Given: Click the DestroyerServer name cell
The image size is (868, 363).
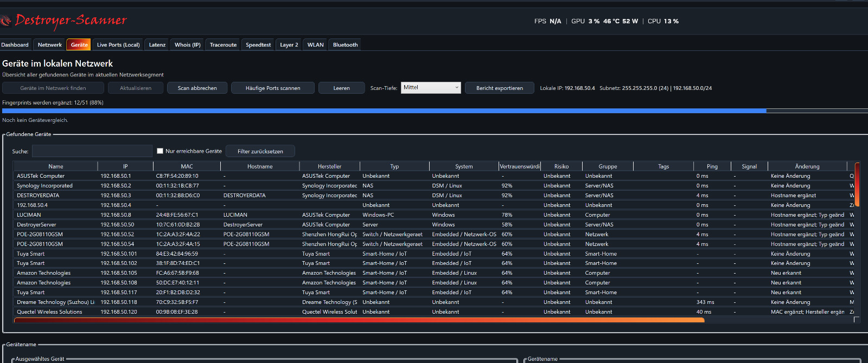Looking at the screenshot, I should pos(36,225).
